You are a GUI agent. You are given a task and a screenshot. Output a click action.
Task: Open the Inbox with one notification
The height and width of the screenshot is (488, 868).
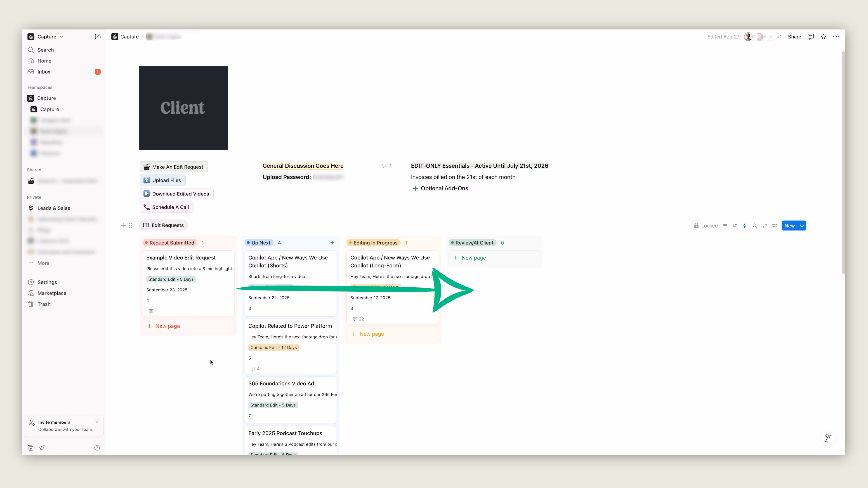(64, 72)
